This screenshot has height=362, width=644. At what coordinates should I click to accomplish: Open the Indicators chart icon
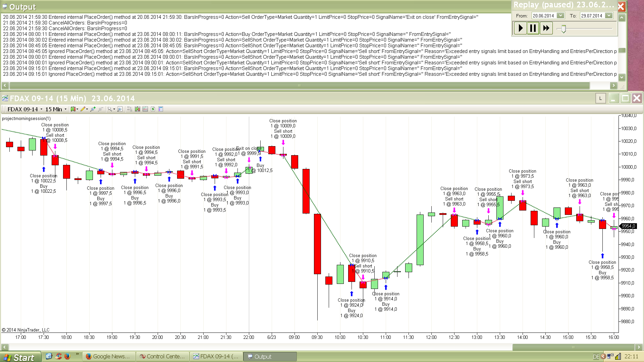pyautogui.click(x=145, y=109)
